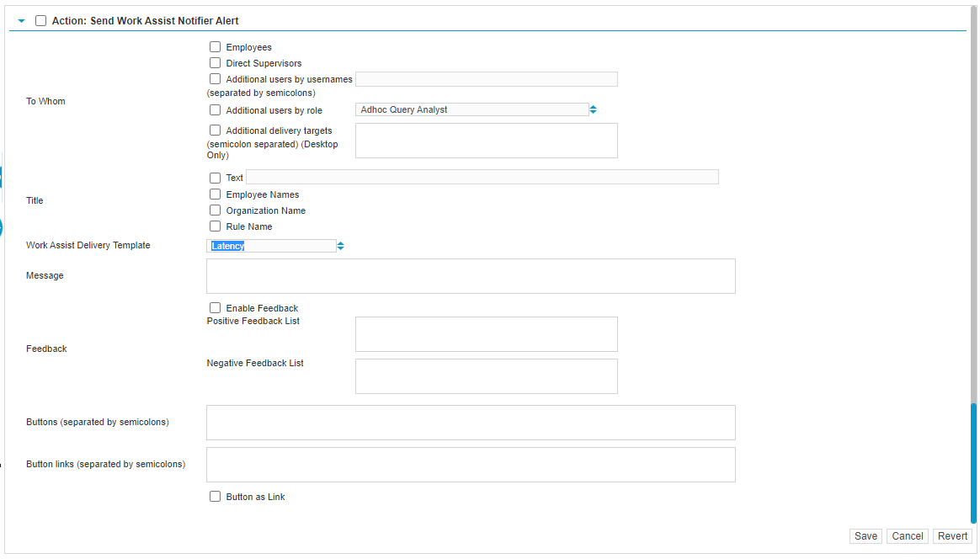The image size is (980, 559).
Task: Toggle the Rule Name title checkbox
Action: click(x=216, y=226)
